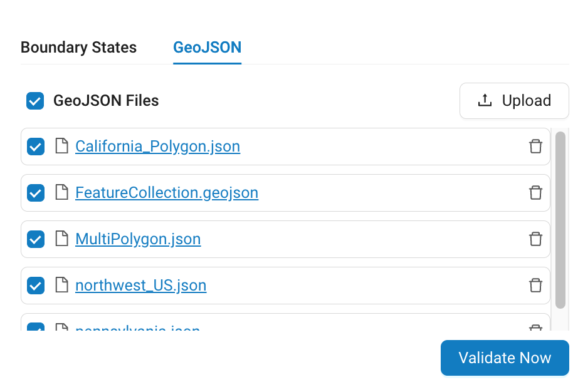Click document icon next to northwest_US.json
This screenshot has height=392, width=573.
61,286
